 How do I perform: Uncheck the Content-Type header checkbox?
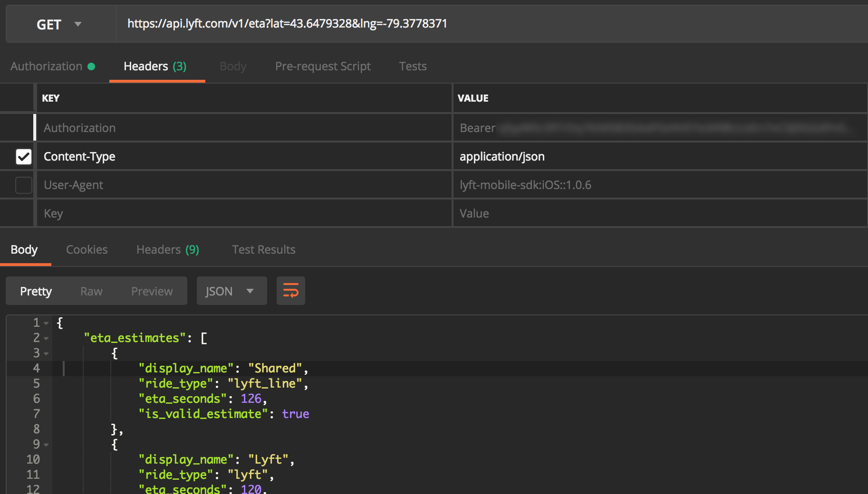pyautogui.click(x=24, y=156)
